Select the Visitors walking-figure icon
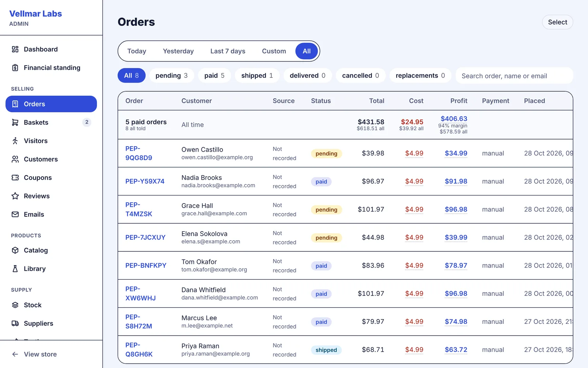 [15, 141]
